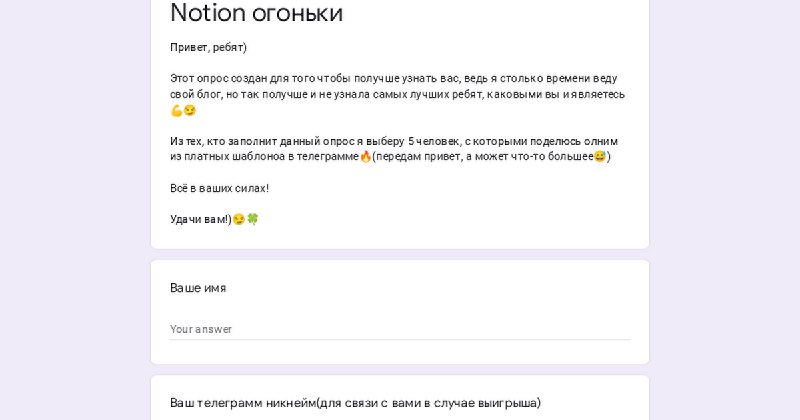800x420 pixels.
Task: Click the smirk emoji after 'Удачи вам!)'
Action: point(239,219)
